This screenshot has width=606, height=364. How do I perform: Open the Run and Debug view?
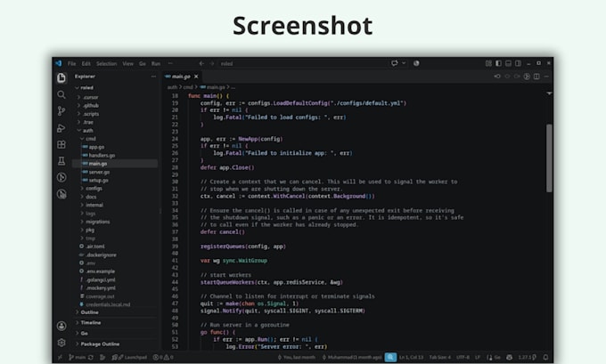click(61, 128)
